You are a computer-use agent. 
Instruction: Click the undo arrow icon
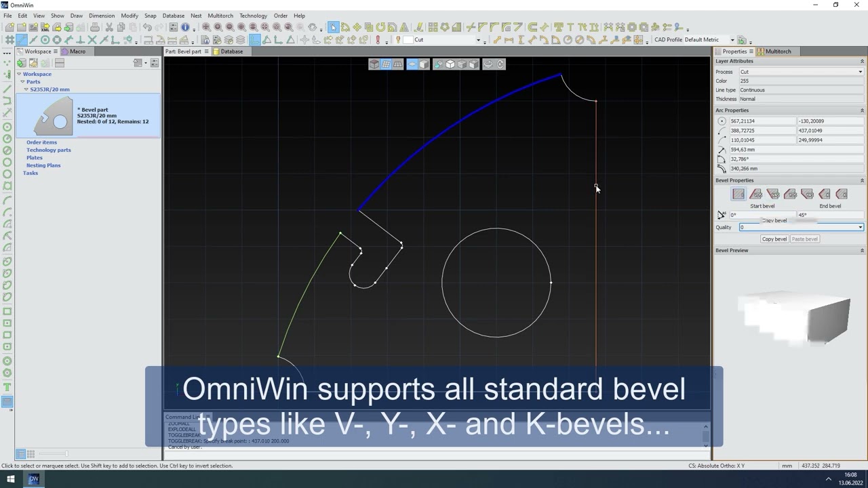pyautogui.click(x=146, y=27)
